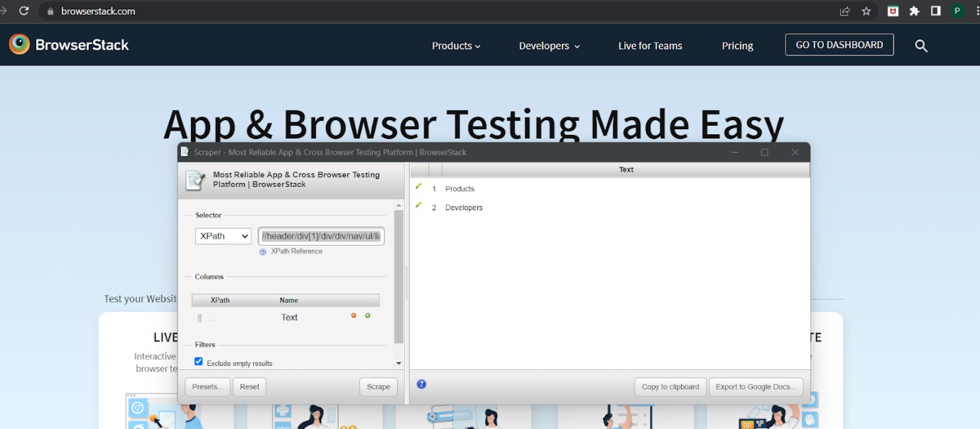Open the XPath Reference link

pyautogui.click(x=296, y=251)
